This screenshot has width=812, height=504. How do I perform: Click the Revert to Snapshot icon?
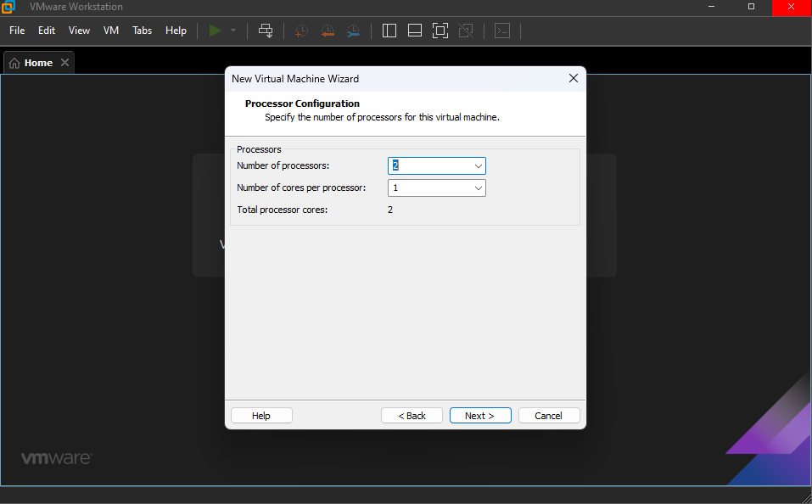click(328, 31)
